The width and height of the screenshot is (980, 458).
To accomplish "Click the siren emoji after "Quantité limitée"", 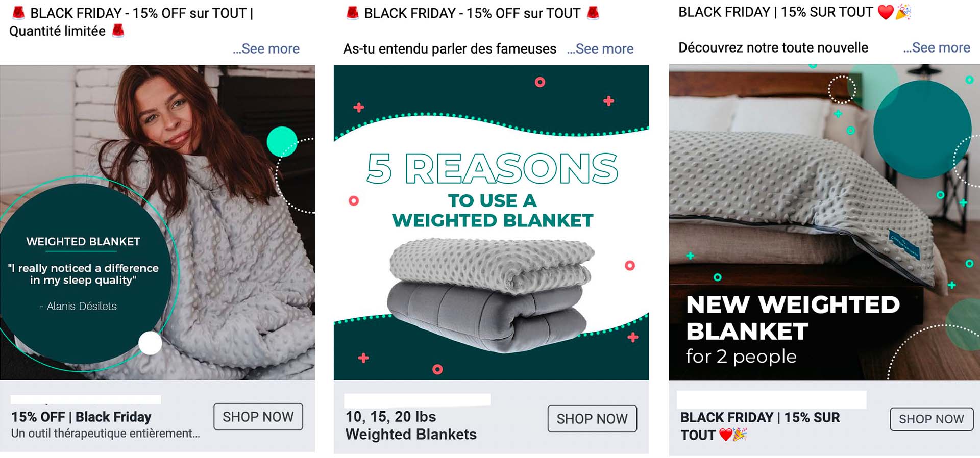I will (118, 31).
